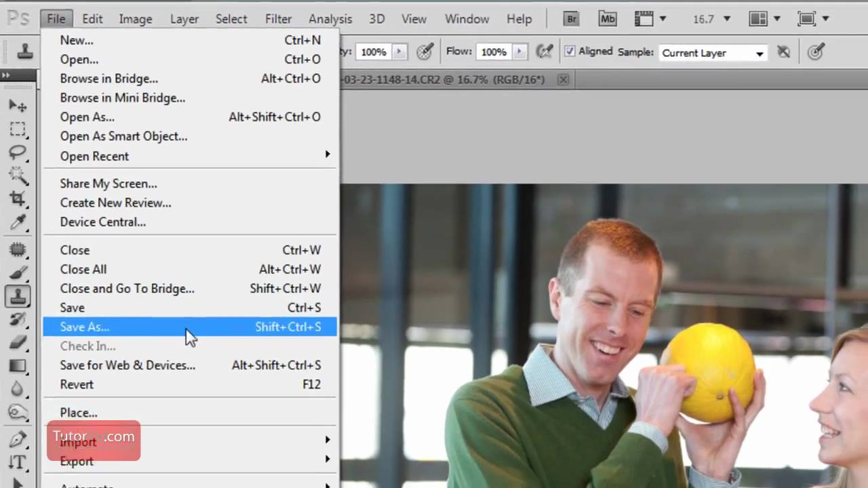Open the Clone Stamp tool preset picker
Viewport: 868px width, 488px height.
point(25,52)
